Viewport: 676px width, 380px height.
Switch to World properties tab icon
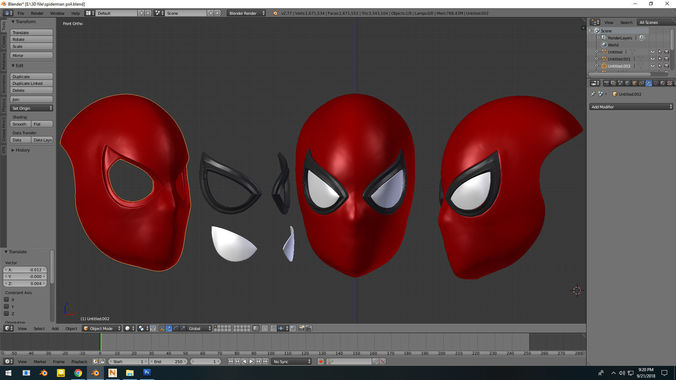click(x=627, y=83)
